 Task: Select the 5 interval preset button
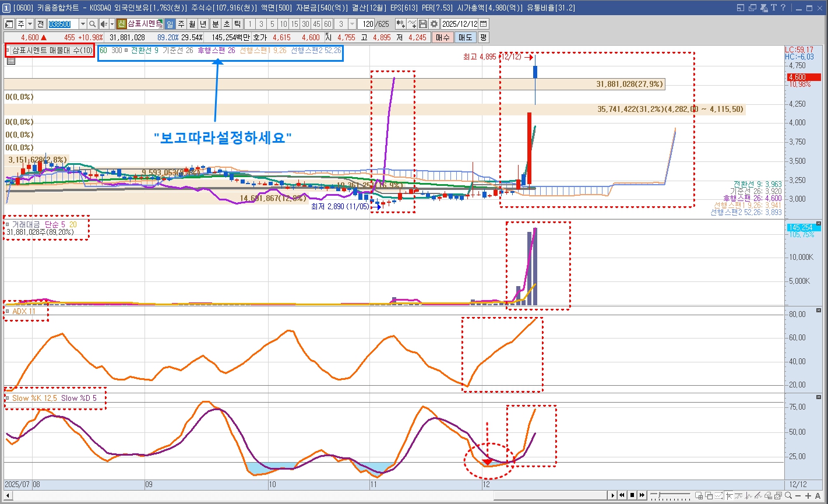coord(272,24)
